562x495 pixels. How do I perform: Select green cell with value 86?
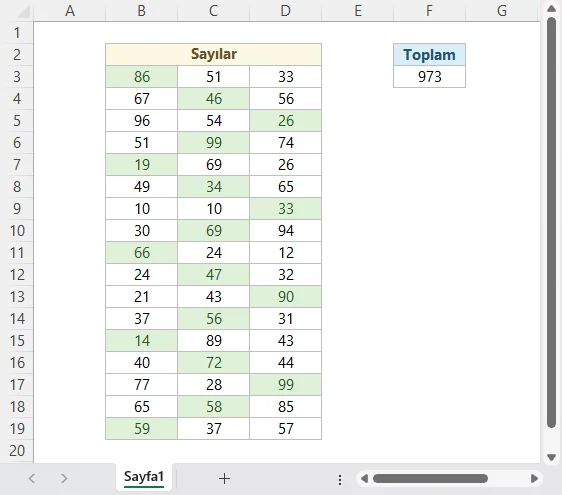point(142,76)
